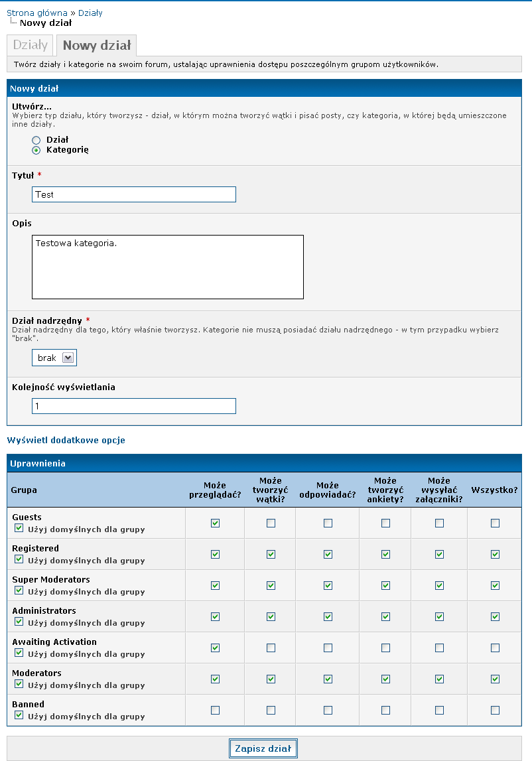The image size is (532, 761).
Task: Click inside the Opis text area
Action: coord(168,267)
